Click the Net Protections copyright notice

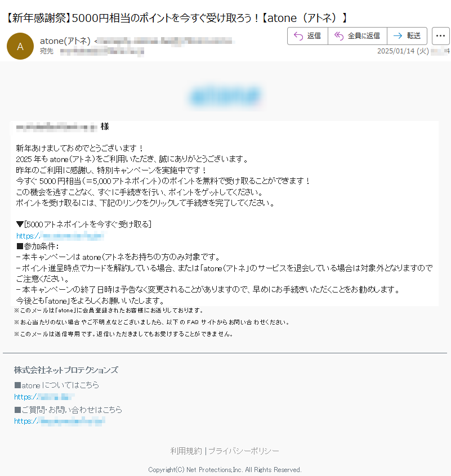pos(225,470)
